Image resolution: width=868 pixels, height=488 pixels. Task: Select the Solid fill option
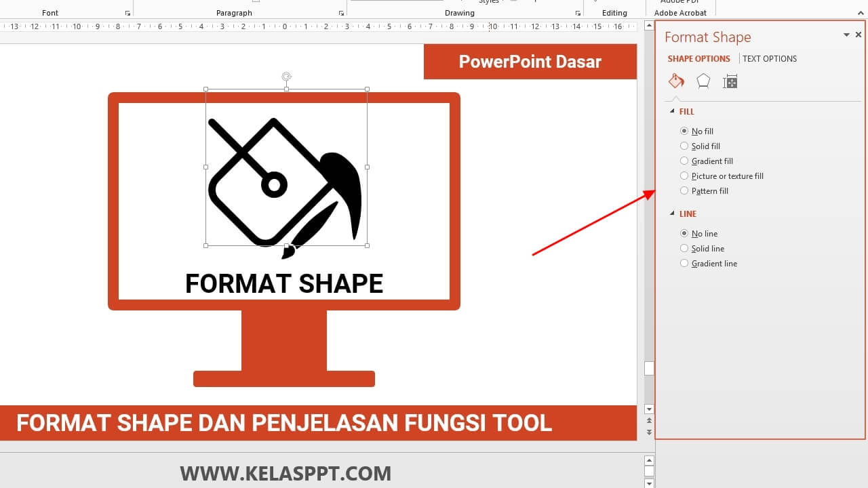(684, 146)
